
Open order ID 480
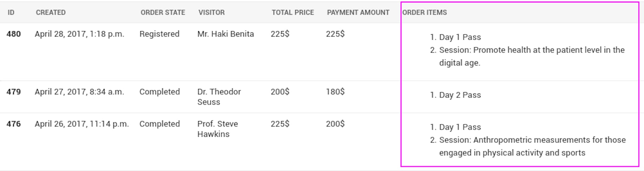[14, 34]
